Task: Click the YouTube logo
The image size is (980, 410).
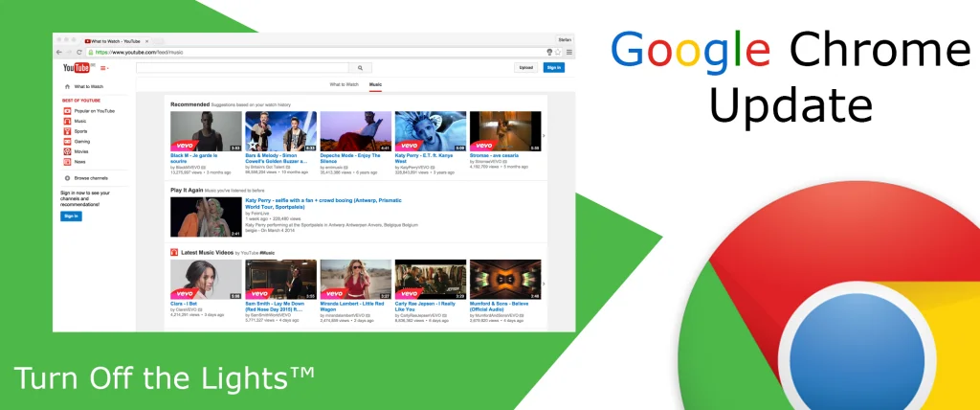Action: [78, 68]
